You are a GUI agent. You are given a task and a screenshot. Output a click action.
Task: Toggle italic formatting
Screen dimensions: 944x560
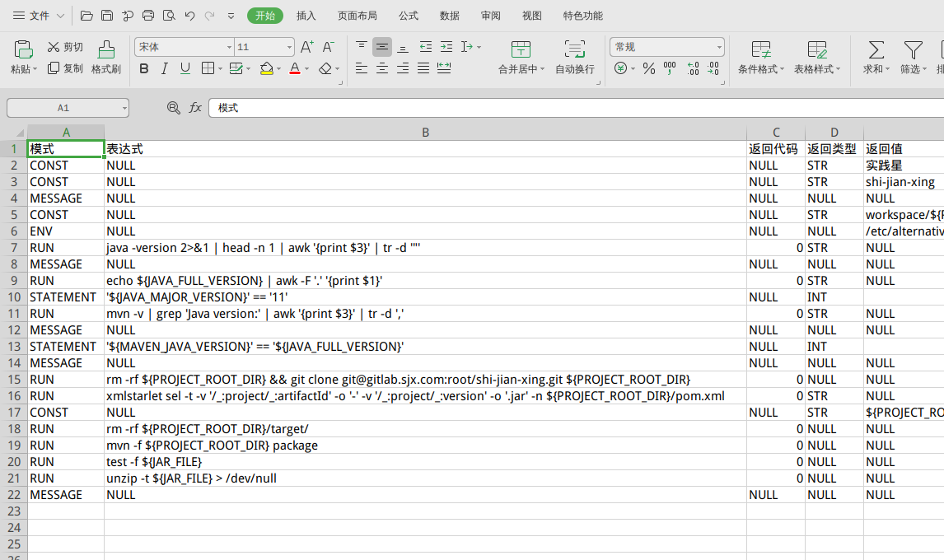(x=165, y=69)
